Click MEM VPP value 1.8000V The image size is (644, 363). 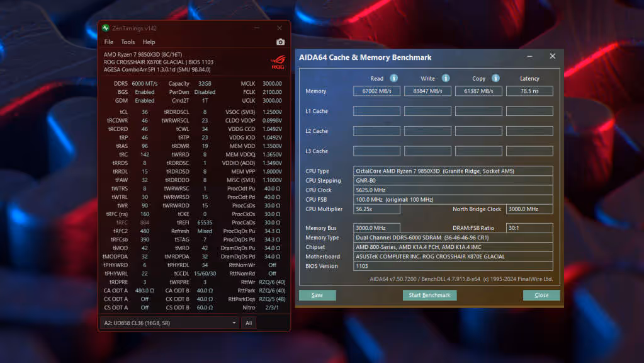pyautogui.click(x=273, y=171)
